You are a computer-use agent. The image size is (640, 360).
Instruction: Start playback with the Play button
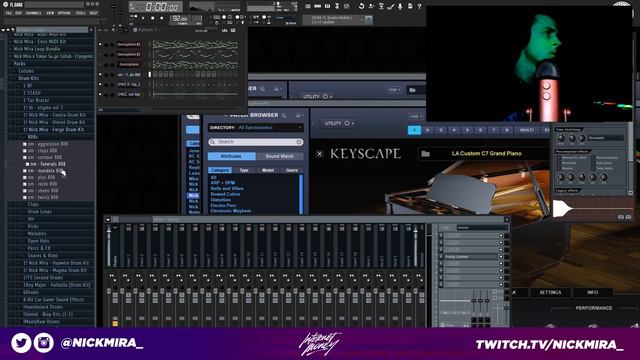(143, 18)
